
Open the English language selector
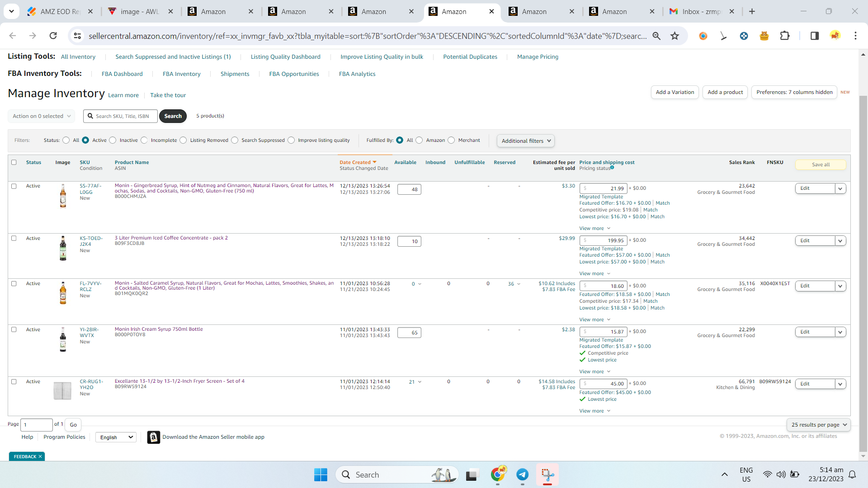point(116,437)
